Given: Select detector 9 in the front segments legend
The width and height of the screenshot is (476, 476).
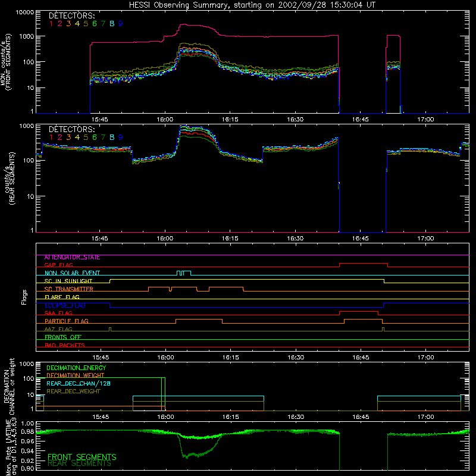Looking at the screenshot, I should 121,24.
